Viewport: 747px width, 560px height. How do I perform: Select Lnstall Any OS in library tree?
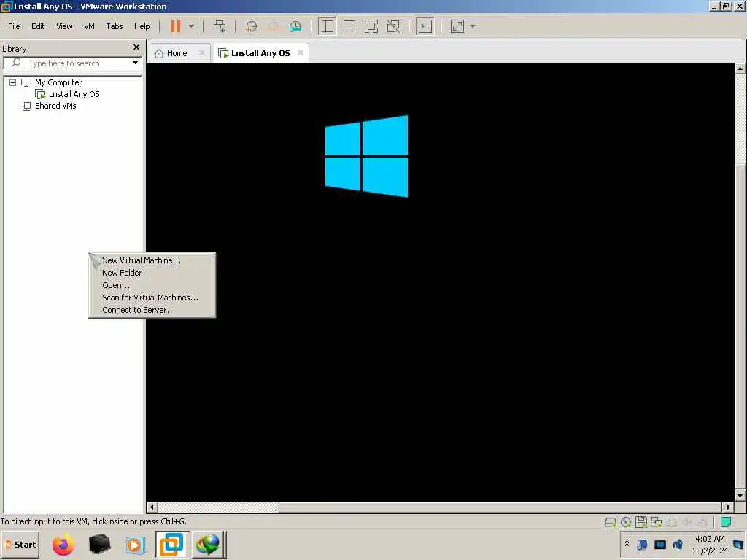click(74, 94)
